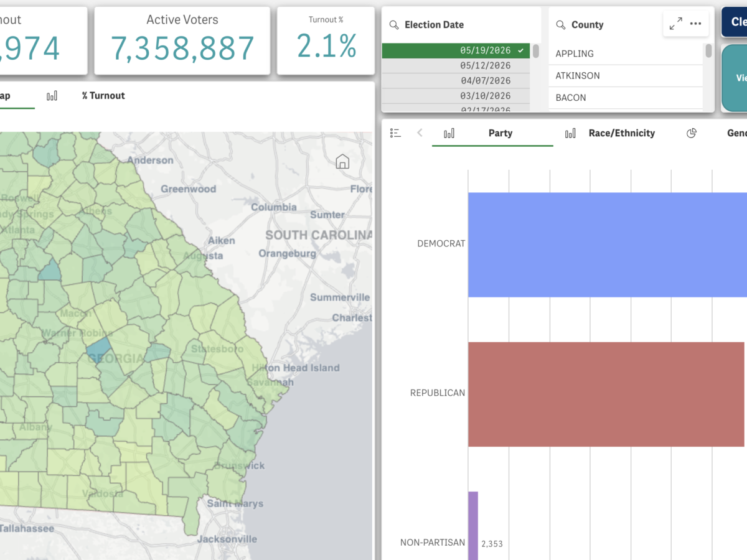
Task: Select the 03/10/2026 election date
Action: pyautogui.click(x=456, y=96)
